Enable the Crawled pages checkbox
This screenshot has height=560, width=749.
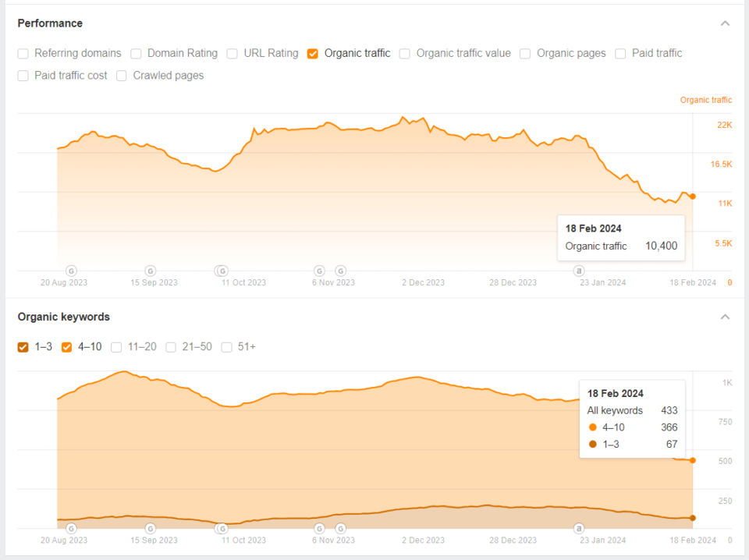pyautogui.click(x=122, y=76)
